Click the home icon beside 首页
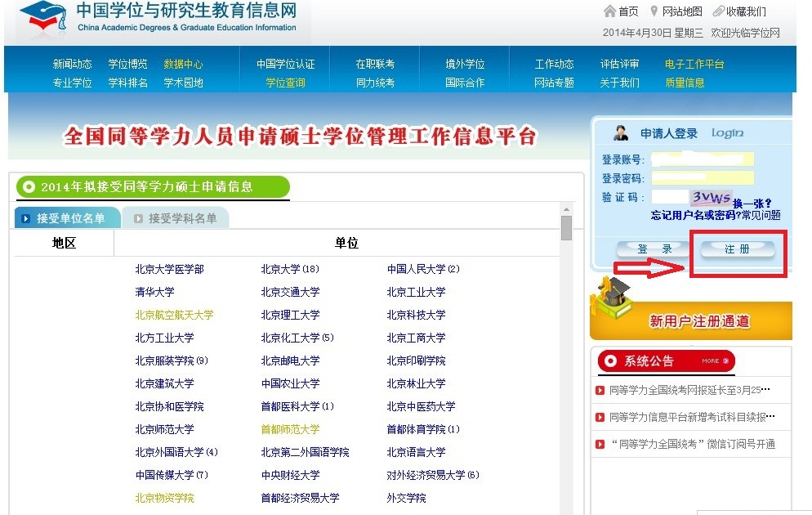The image size is (812, 515). (x=609, y=11)
